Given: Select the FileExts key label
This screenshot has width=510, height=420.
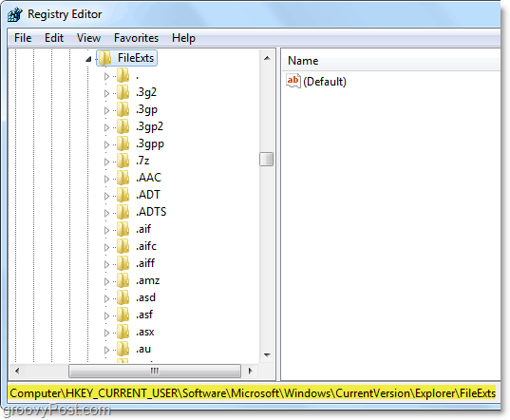Looking at the screenshot, I should [136, 58].
